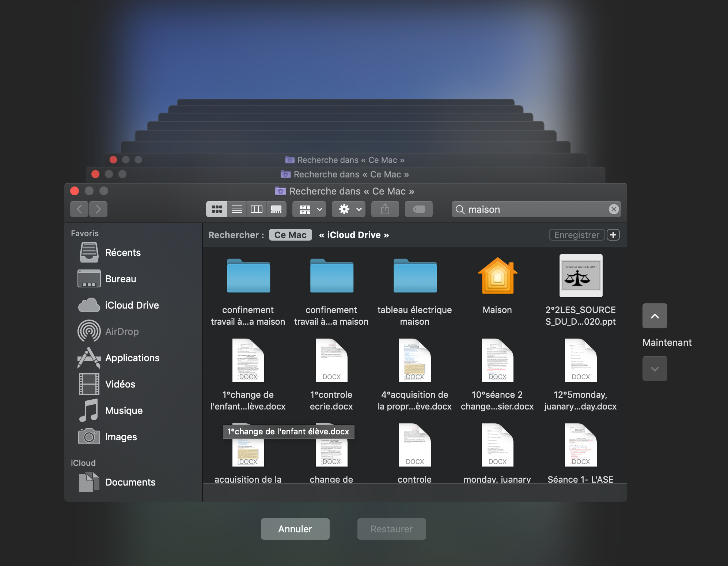Click the edit tags toolbar icon
Image resolution: width=728 pixels, height=566 pixels.
tap(418, 209)
